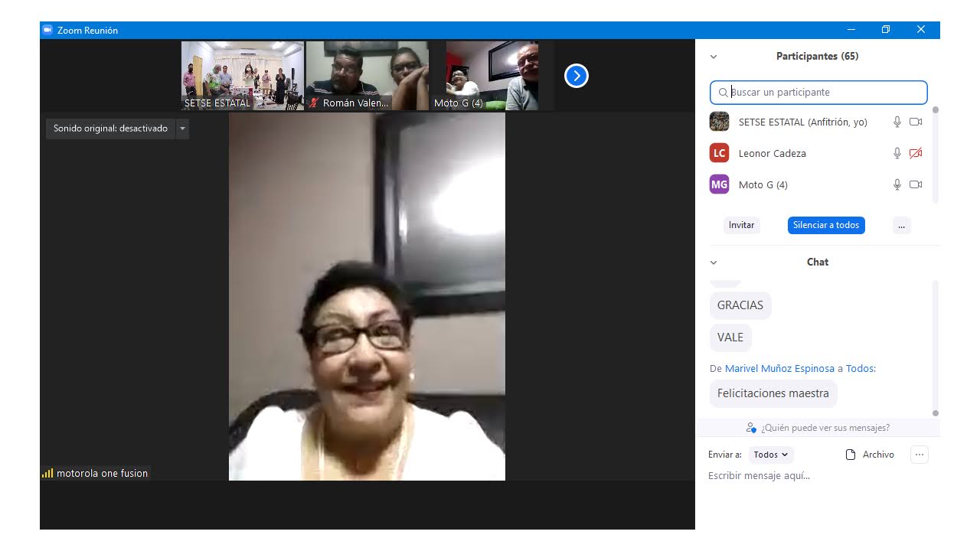Collapse the Chat panel chevron

(x=714, y=262)
